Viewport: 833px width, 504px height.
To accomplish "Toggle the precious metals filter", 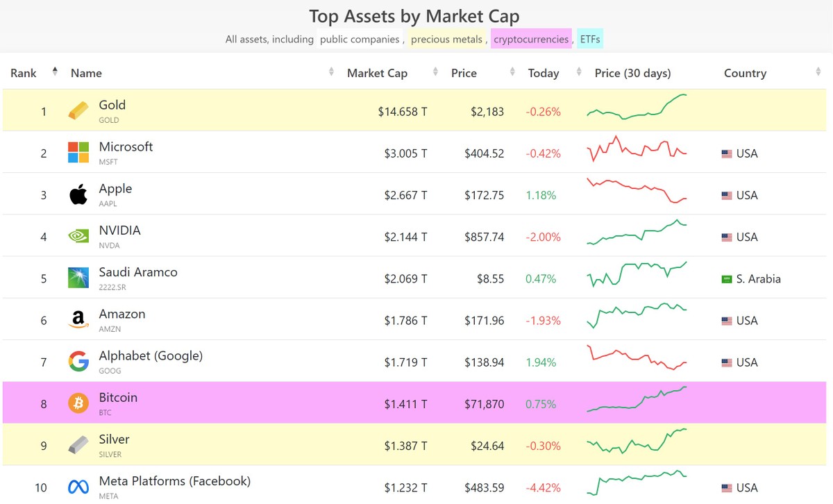I will coord(446,40).
